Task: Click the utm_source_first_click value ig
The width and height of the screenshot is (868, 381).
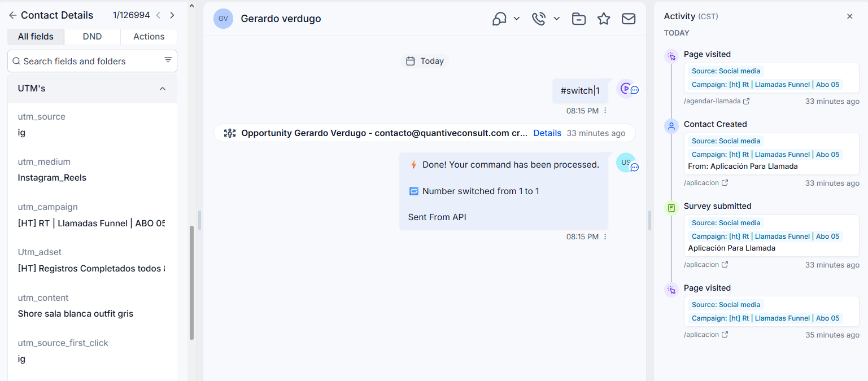Action: pos(21,359)
